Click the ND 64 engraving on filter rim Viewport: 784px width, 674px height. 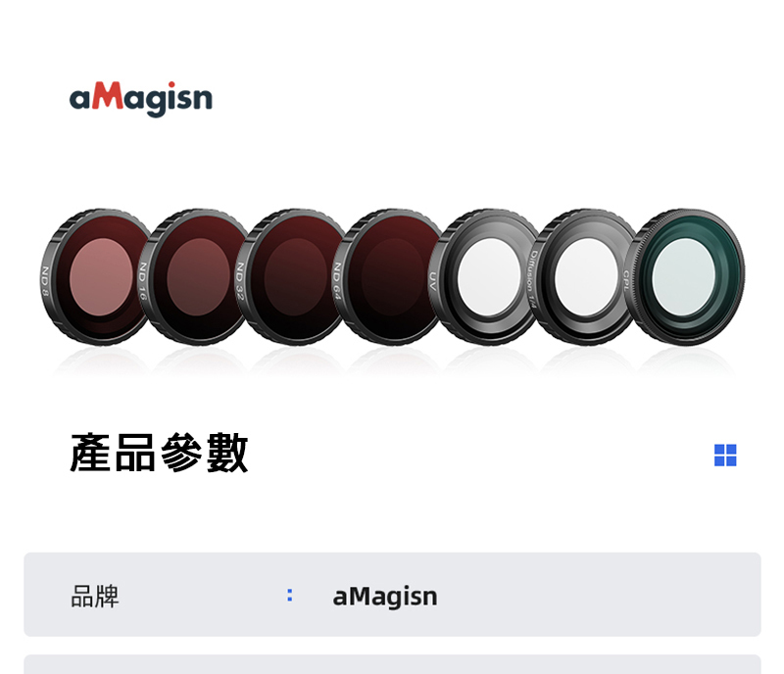click(337, 280)
